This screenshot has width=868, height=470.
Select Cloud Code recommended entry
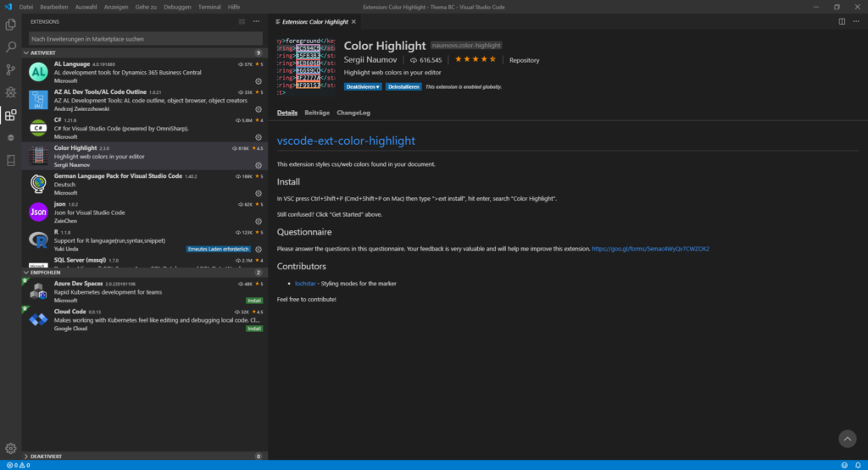145,319
